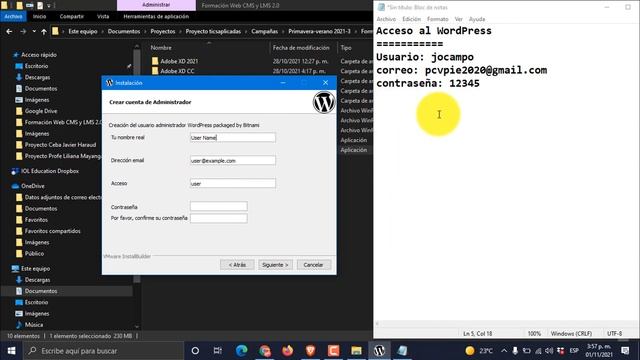The image size is (640, 360).
Task: Open Camtasia icon on taskbar
Action: click(333, 351)
